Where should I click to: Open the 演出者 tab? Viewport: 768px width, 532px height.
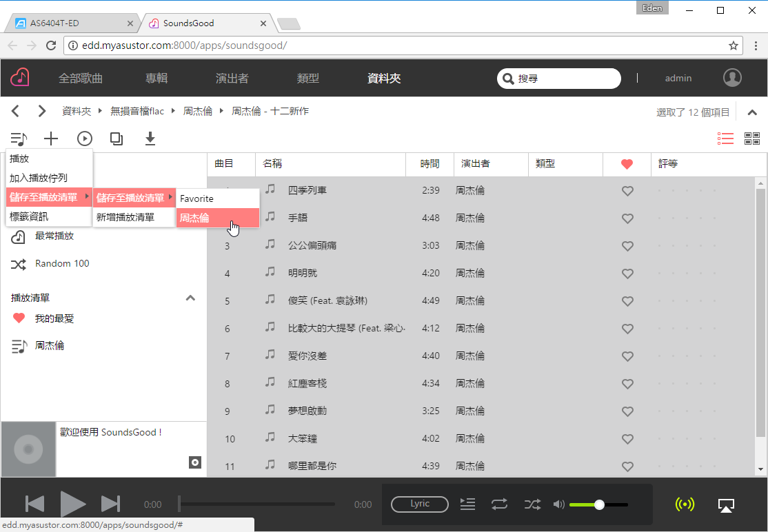(x=232, y=79)
